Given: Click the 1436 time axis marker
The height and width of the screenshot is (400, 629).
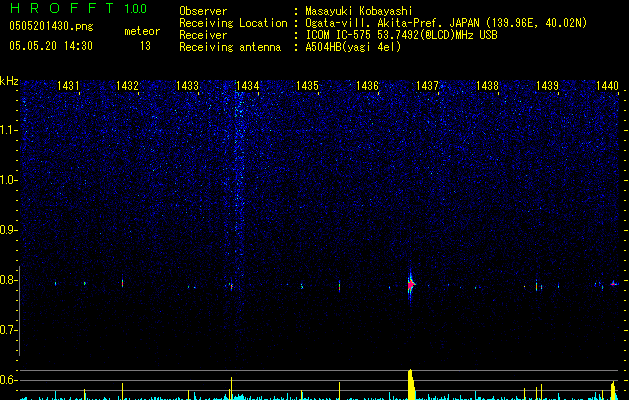Looking at the screenshot, I should 367,86.
